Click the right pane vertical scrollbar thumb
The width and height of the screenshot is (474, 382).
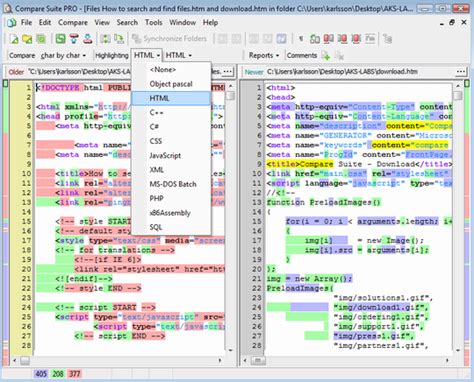458,95
